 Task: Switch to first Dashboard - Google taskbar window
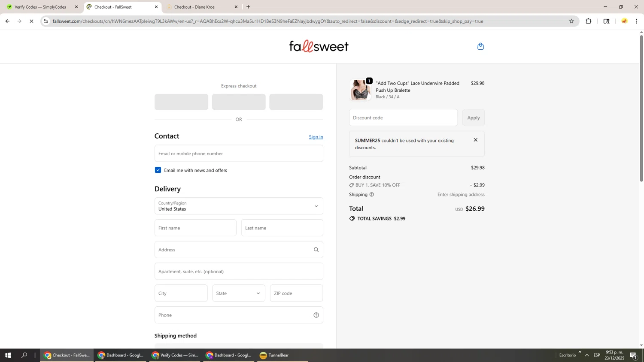tap(121, 355)
